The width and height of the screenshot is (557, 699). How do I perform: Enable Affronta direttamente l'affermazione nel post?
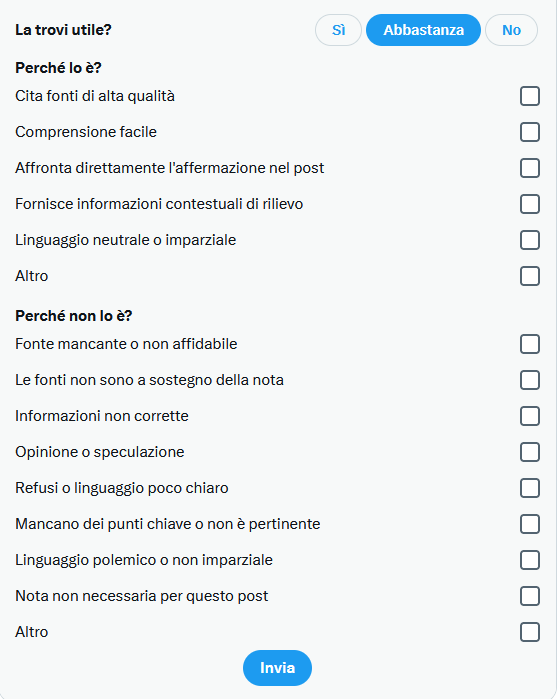(530, 168)
